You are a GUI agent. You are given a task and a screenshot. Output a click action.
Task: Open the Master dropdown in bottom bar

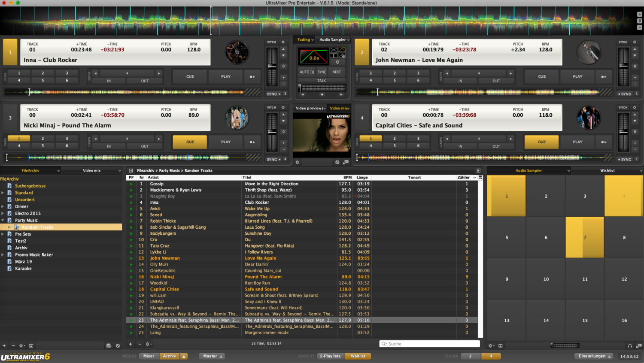point(213,356)
